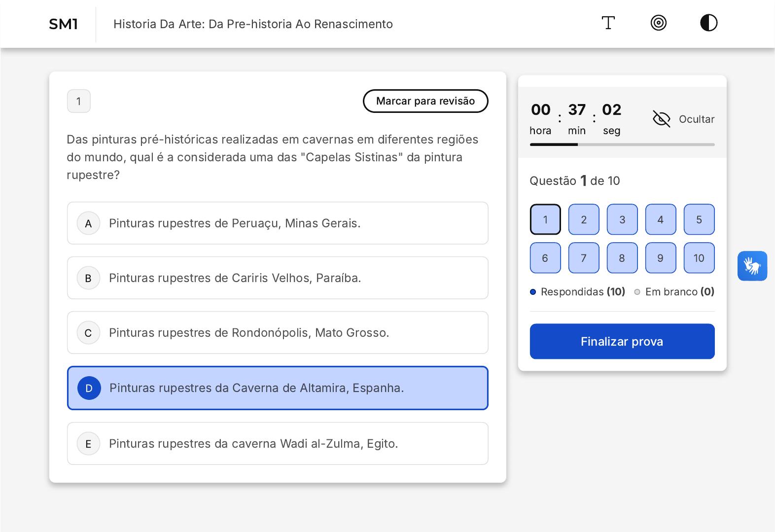Hide the timer with Ocultar
775x532 pixels.
pos(683,119)
